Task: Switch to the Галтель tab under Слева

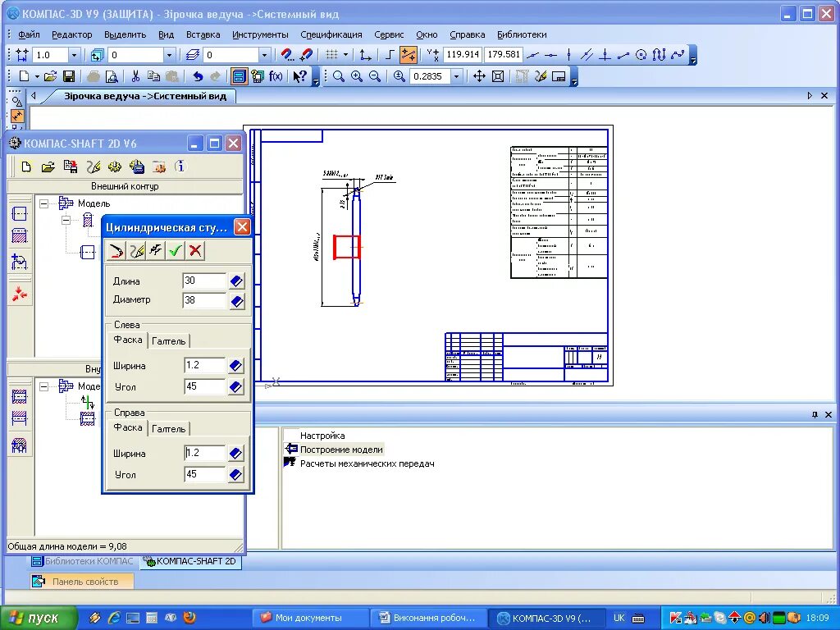Action: click(169, 340)
